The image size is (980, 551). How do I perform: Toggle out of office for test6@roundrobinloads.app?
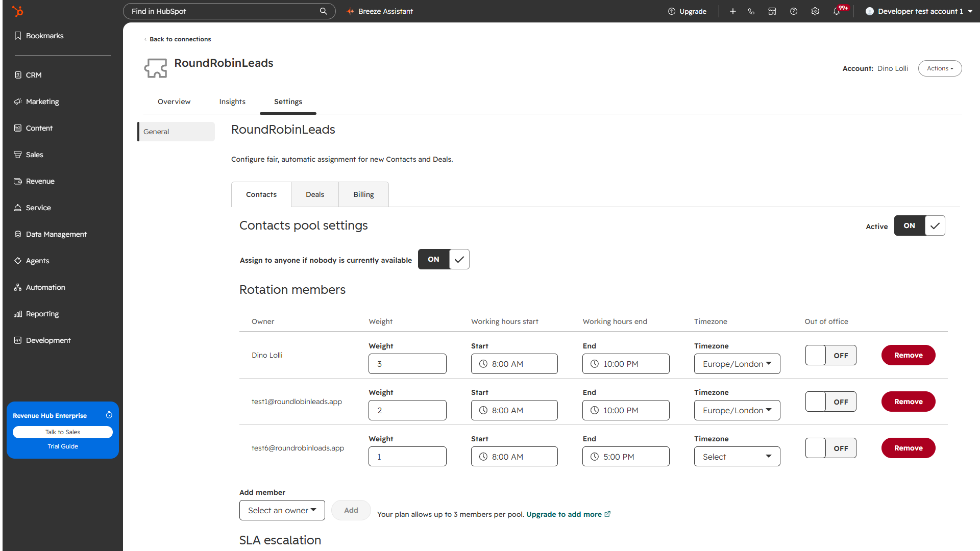click(830, 448)
